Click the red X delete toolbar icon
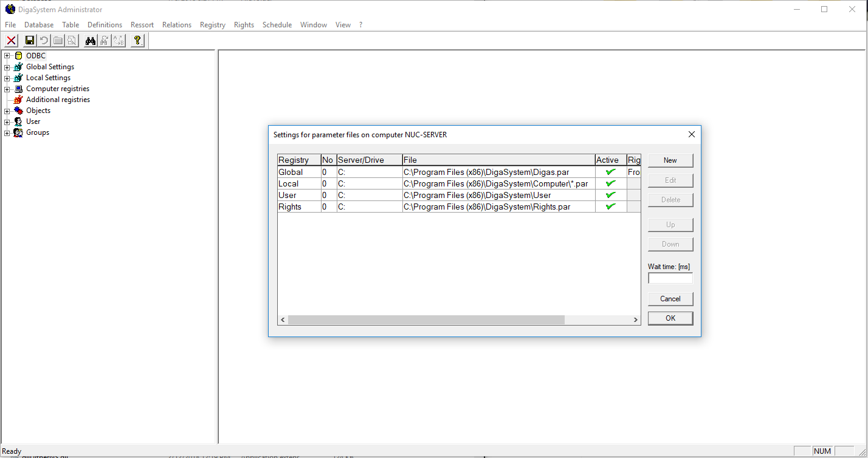Screen dimensions: 868x458 tap(11, 41)
